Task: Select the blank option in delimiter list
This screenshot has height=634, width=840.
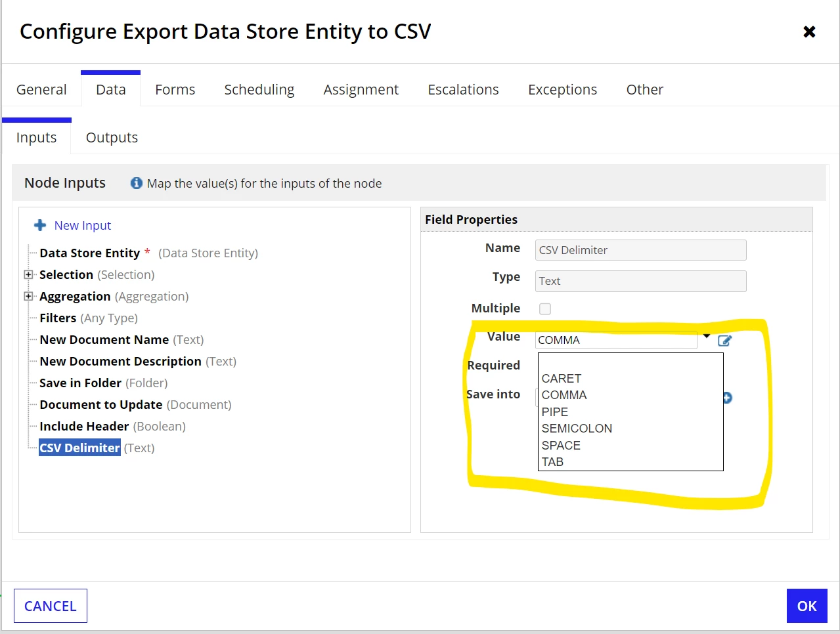Action: [x=630, y=362]
